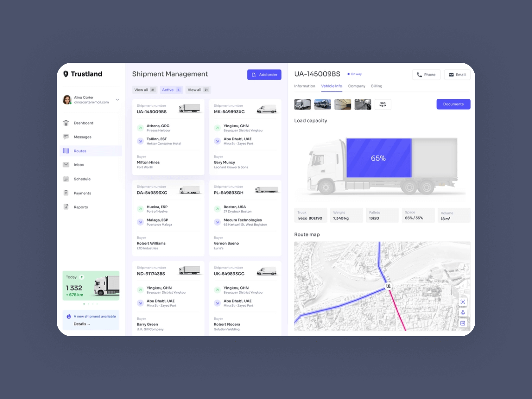Click shipment number PL-549893GH
Viewport: 532px width, 399px height.
click(229, 193)
